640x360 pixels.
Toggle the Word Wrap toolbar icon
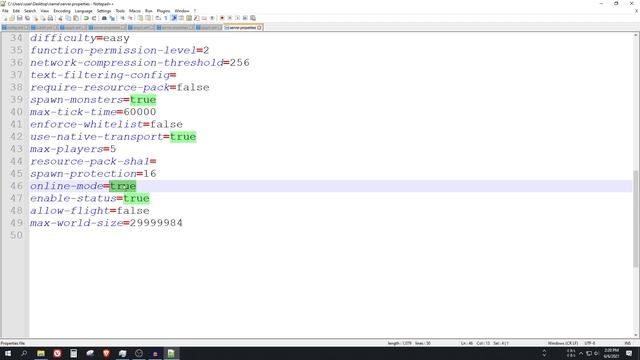click(158, 18)
